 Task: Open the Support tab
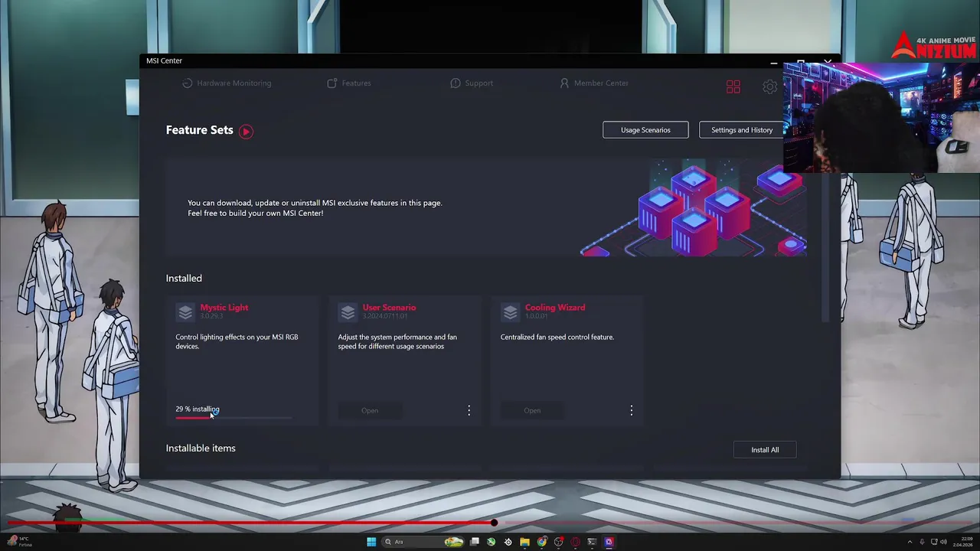tap(472, 83)
